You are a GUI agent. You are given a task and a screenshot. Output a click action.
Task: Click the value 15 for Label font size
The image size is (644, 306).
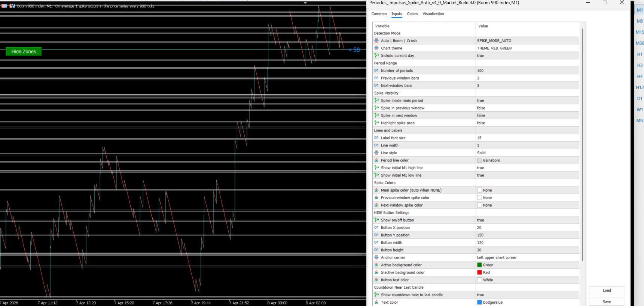[479, 138]
